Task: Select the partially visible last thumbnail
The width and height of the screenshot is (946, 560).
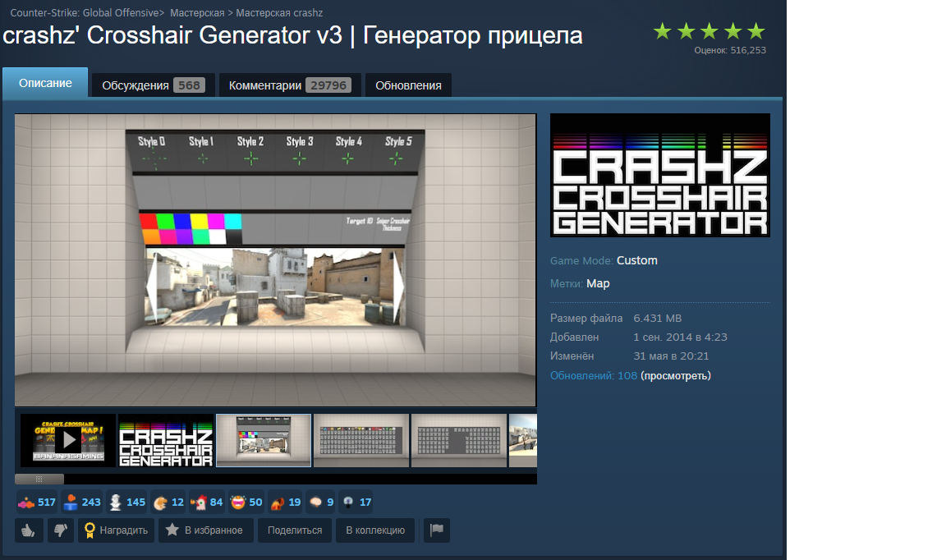Action: coord(523,440)
